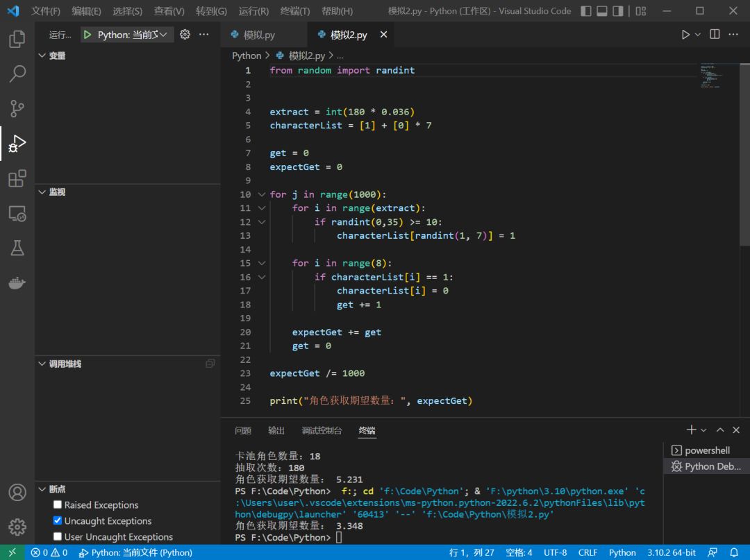Image resolution: width=750 pixels, height=560 pixels.
Task: Open the Remote Explorer view
Action: click(x=17, y=213)
